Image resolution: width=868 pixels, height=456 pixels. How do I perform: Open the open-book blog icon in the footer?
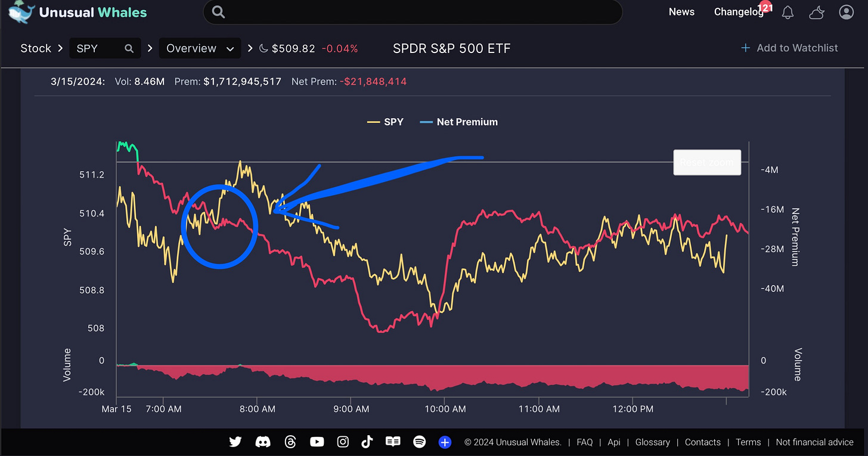[393, 442]
